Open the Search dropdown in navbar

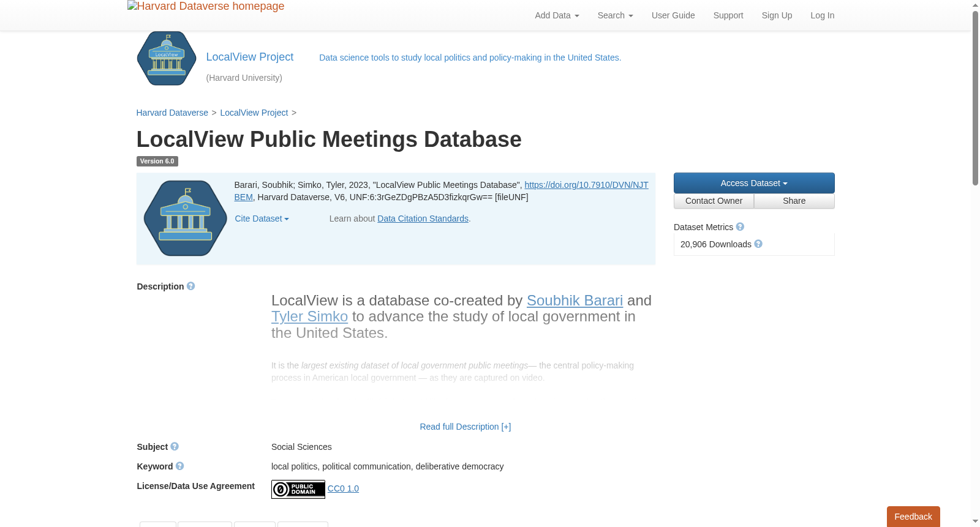(615, 15)
